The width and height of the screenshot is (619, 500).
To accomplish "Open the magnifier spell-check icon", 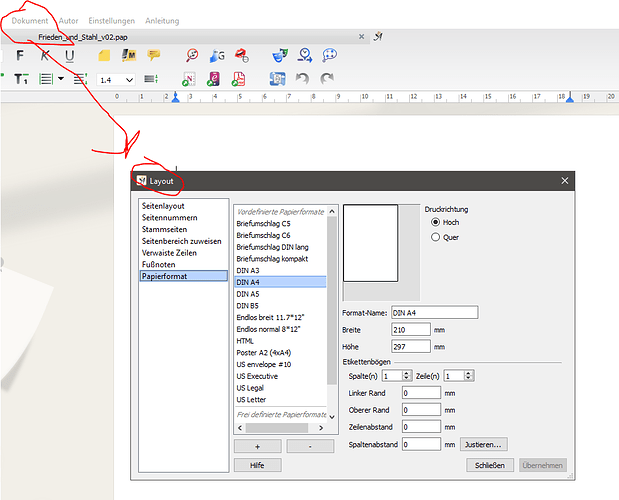I will (192, 55).
